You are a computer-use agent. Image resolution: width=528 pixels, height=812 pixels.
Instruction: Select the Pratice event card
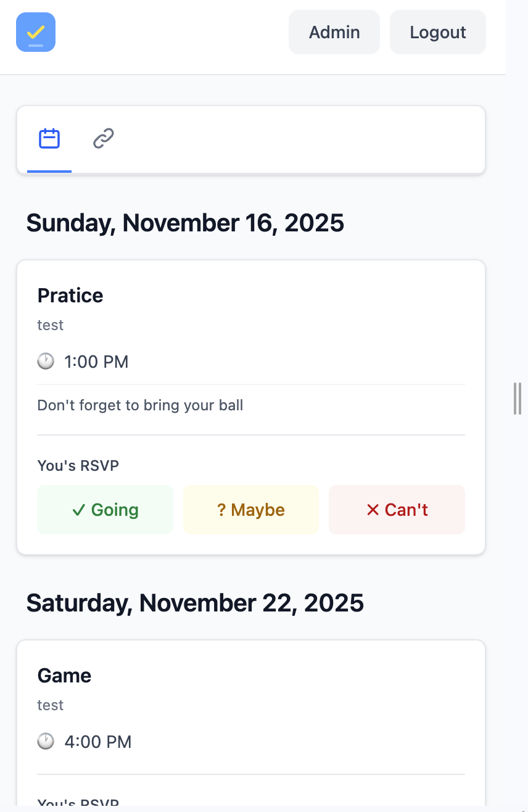(x=250, y=295)
